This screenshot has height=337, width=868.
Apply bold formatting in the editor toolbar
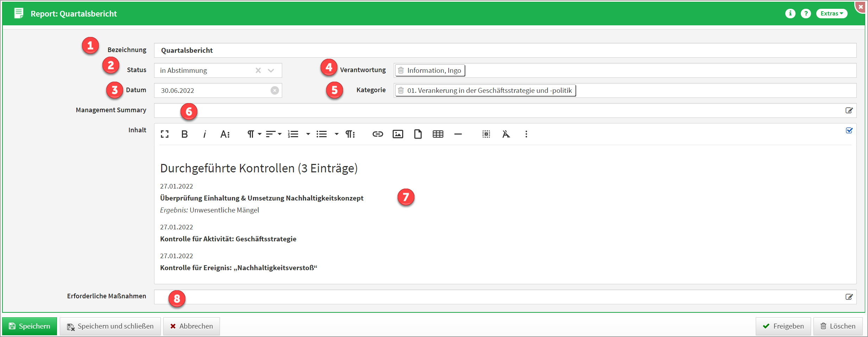(x=184, y=134)
